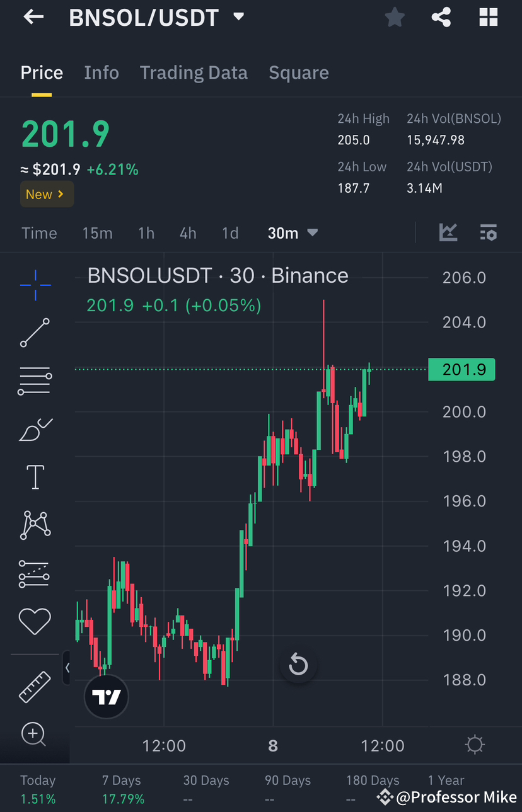The height and width of the screenshot is (812, 522).
Task: Open the BNSOL/USDT pair selector dropdown
Action: [x=238, y=17]
